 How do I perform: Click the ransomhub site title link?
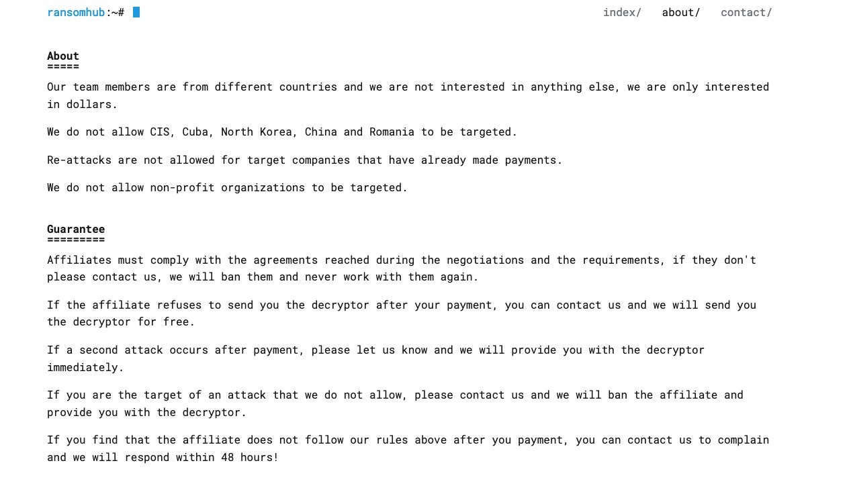[76, 12]
